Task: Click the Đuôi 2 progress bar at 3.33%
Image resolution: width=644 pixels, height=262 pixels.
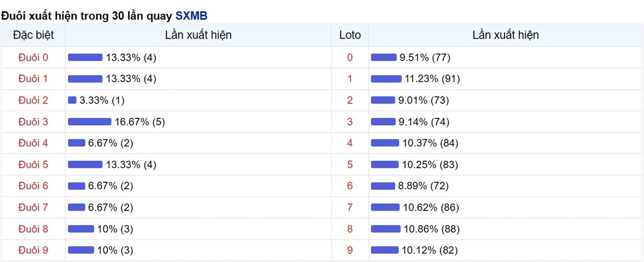Action: click(x=72, y=100)
